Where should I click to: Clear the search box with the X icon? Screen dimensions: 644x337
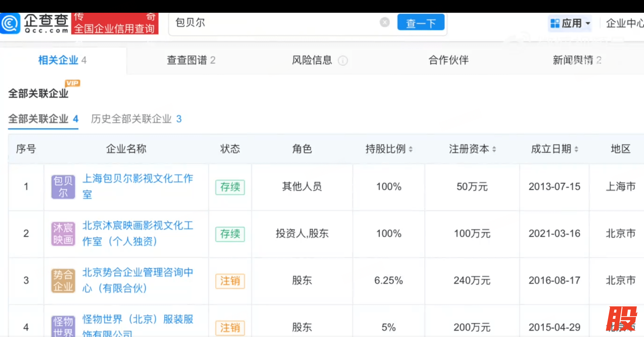coord(385,22)
